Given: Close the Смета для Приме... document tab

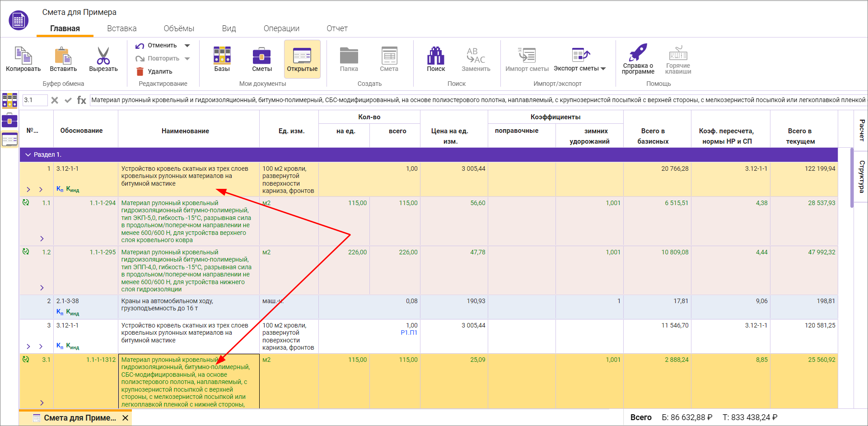Looking at the screenshot, I should [126, 418].
